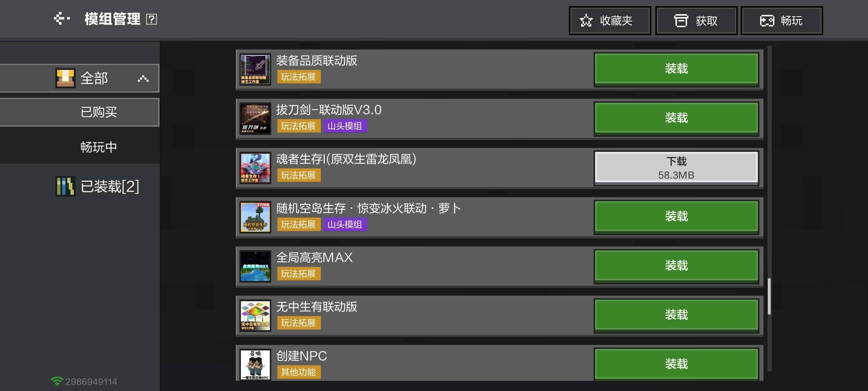Open the 获取 store button
The image size is (868, 391).
pos(696,21)
